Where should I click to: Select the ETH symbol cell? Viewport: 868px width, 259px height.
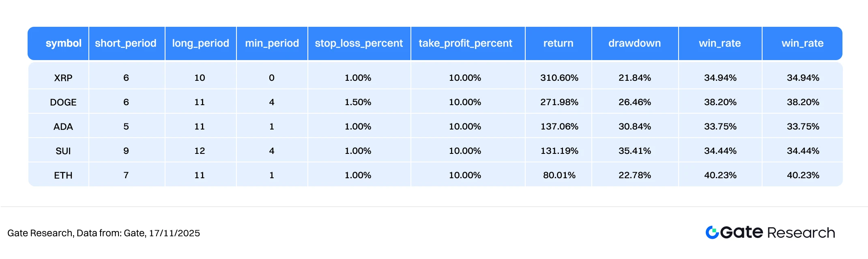pos(63,175)
